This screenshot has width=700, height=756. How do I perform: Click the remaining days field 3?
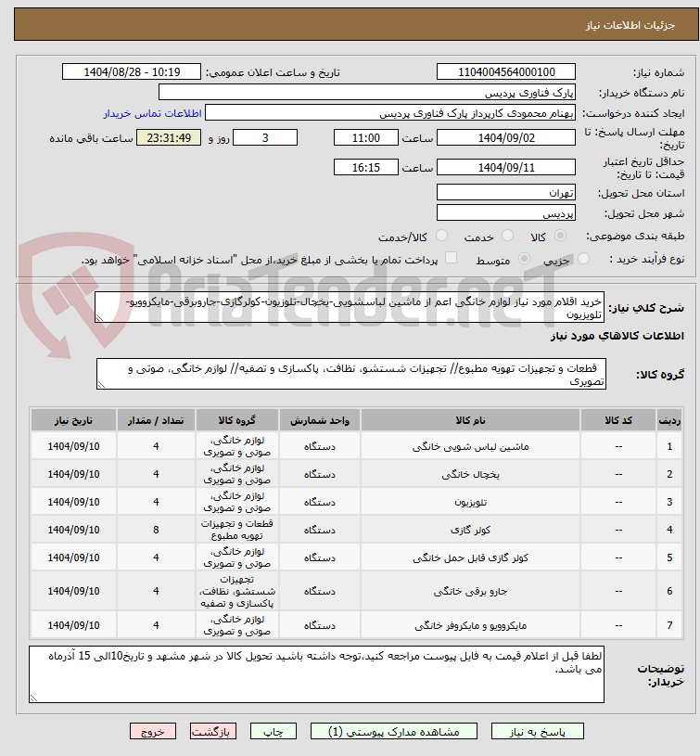pos(265,138)
